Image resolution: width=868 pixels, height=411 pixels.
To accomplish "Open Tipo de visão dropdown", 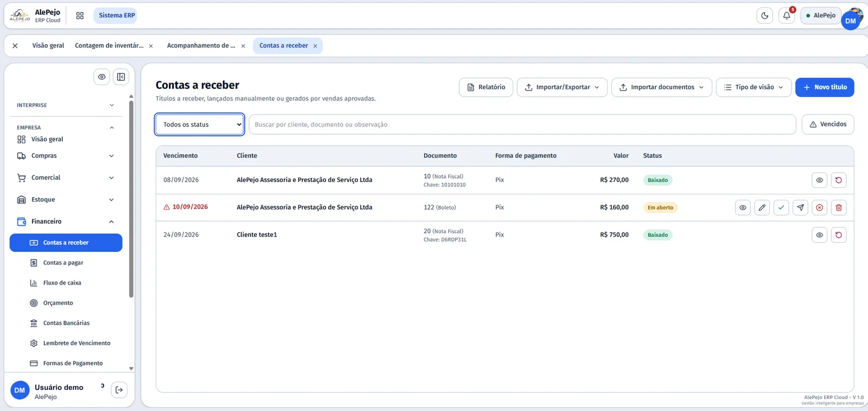I will point(754,87).
